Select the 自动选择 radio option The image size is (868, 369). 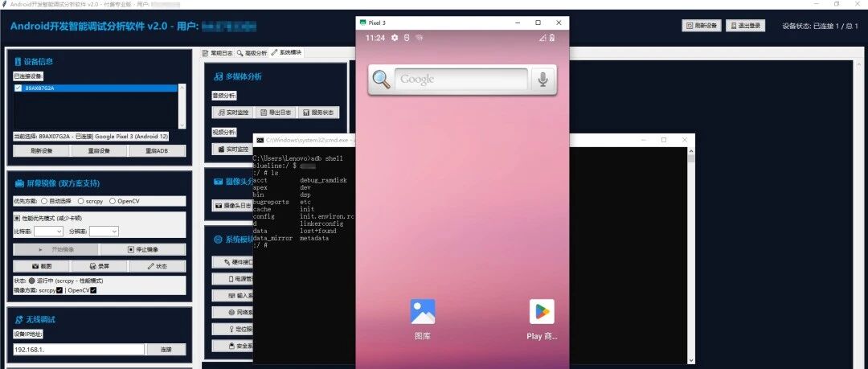(x=44, y=201)
